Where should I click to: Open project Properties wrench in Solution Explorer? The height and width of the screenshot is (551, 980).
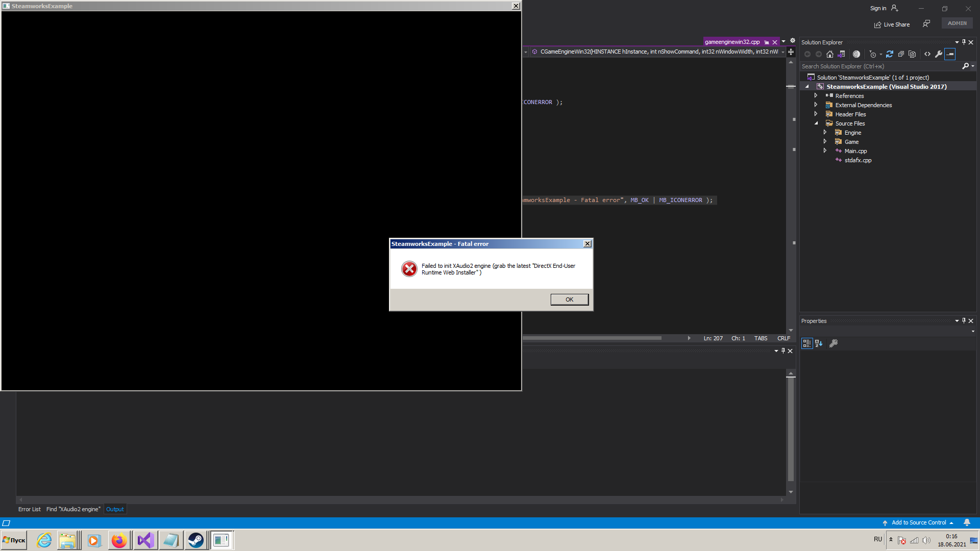(x=939, y=54)
